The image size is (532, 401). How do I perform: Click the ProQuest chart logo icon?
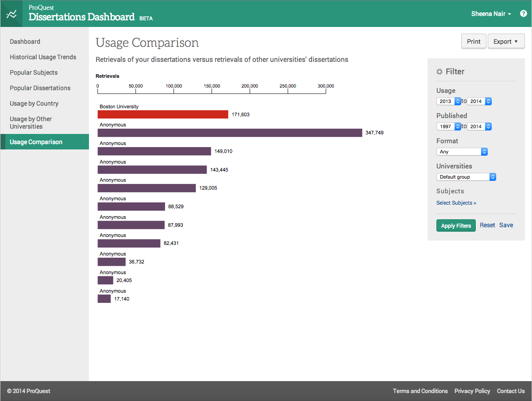click(12, 14)
